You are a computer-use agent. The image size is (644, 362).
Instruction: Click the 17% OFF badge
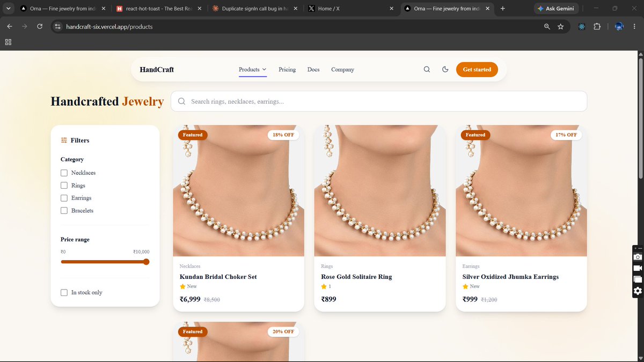pyautogui.click(x=566, y=135)
